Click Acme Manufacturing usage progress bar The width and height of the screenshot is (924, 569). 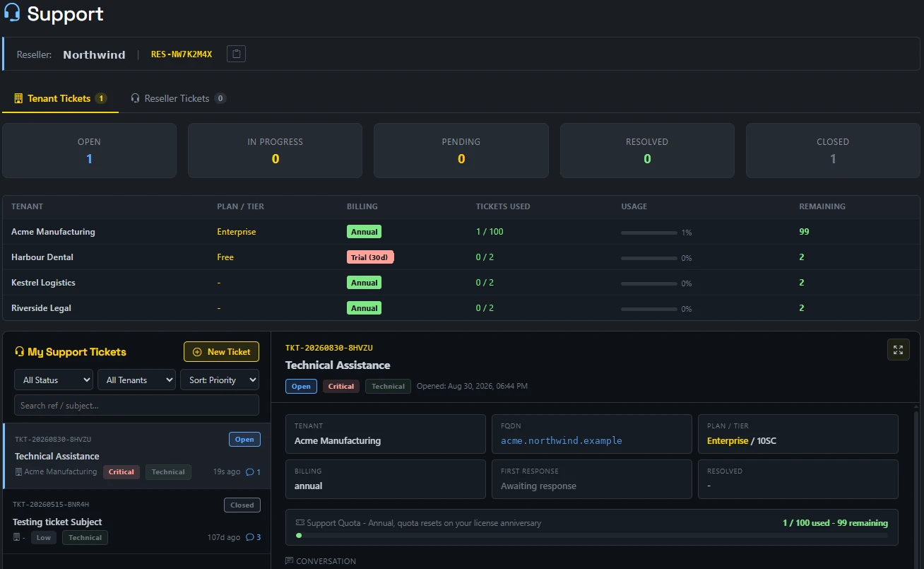649,233
